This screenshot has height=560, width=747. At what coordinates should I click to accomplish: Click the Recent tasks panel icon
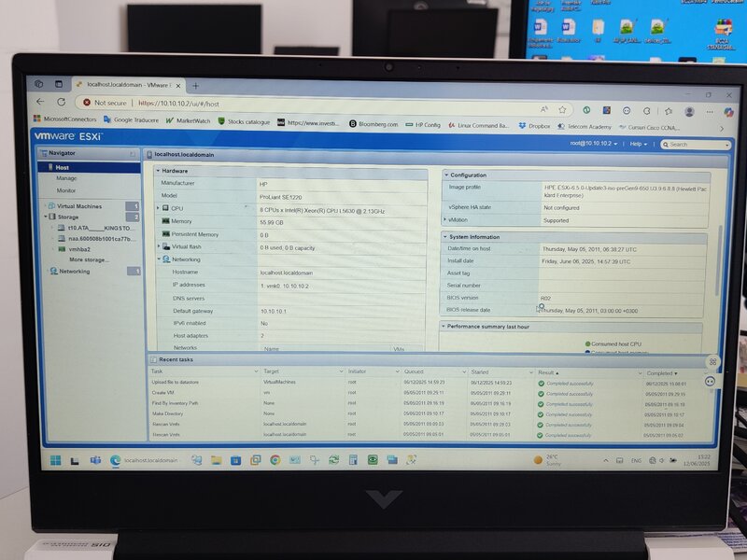(x=153, y=359)
